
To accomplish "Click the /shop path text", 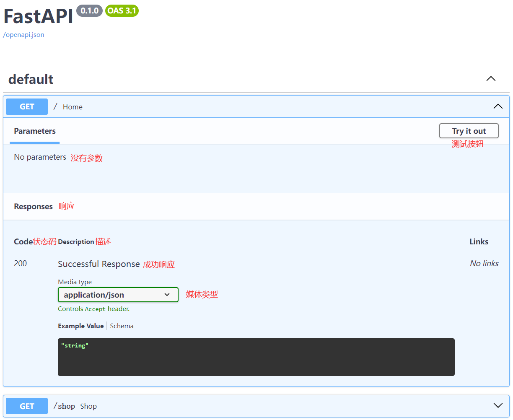I will pyautogui.click(x=66, y=406).
